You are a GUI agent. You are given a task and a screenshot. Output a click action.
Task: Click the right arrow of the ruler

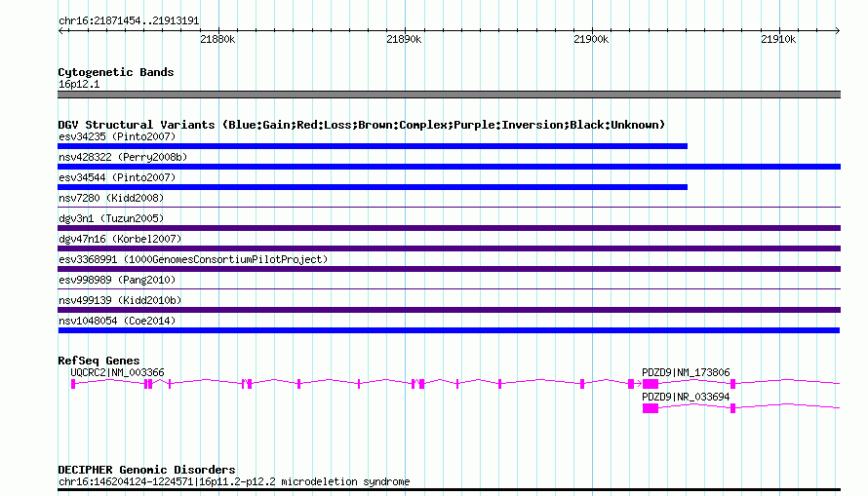837,30
